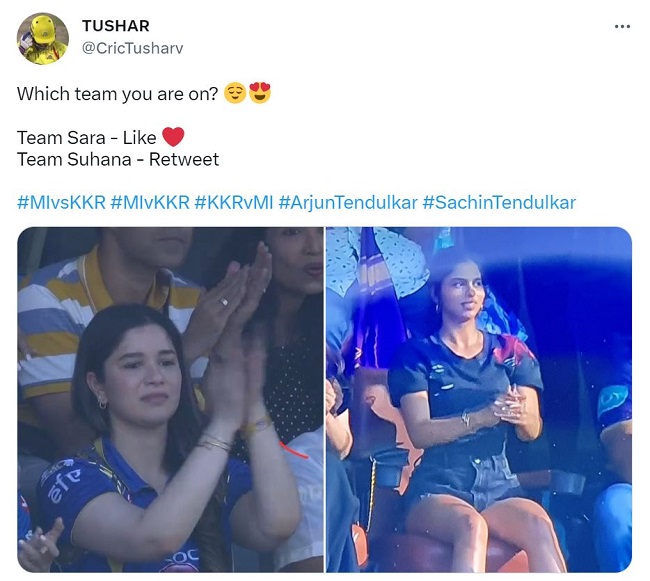Open the right photo of seated woman
The image size is (650, 581).
(479, 399)
